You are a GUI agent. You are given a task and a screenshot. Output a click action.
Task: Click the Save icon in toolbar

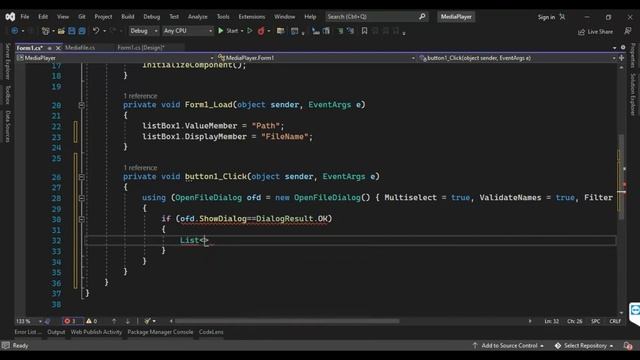(72, 31)
